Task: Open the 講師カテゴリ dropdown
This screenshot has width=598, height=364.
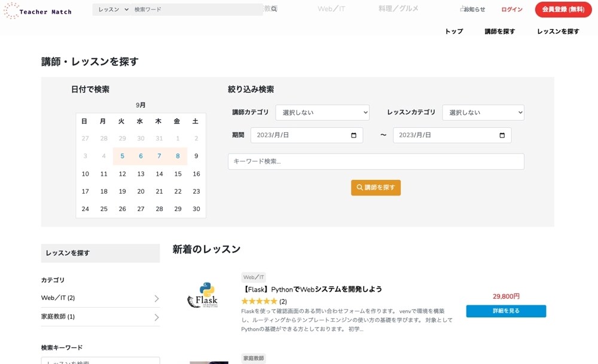Action: coord(322,112)
